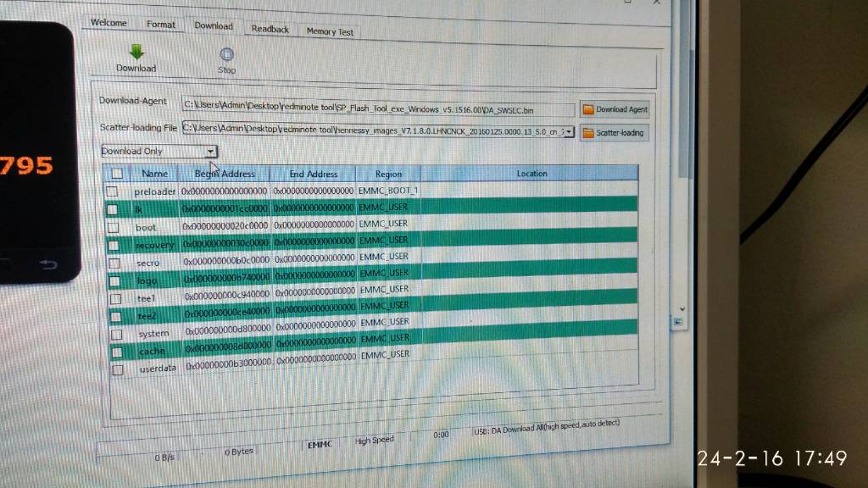Check the tee1 partition checkbox

point(115,299)
